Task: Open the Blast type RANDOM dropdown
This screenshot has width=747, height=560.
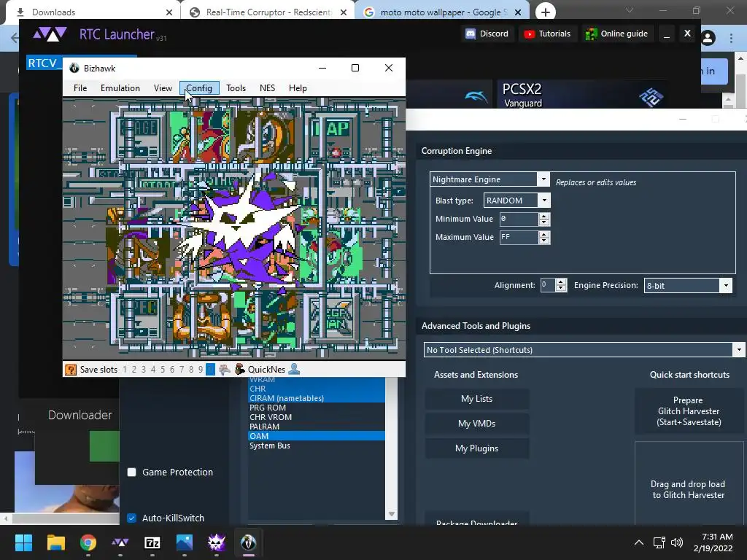Action: coord(544,201)
